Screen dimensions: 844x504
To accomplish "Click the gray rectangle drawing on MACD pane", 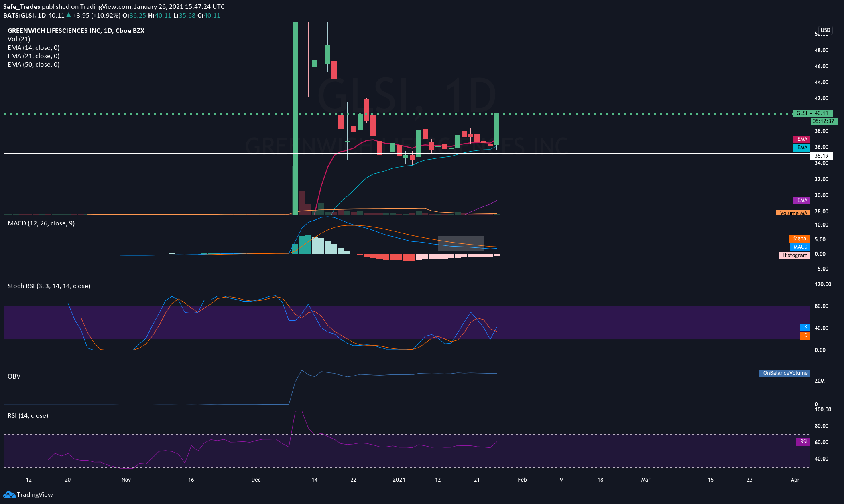I will [x=461, y=243].
